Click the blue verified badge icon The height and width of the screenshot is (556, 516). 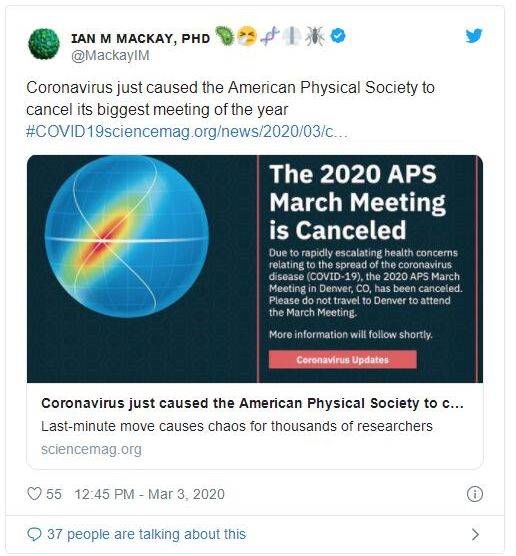pyautogui.click(x=338, y=36)
